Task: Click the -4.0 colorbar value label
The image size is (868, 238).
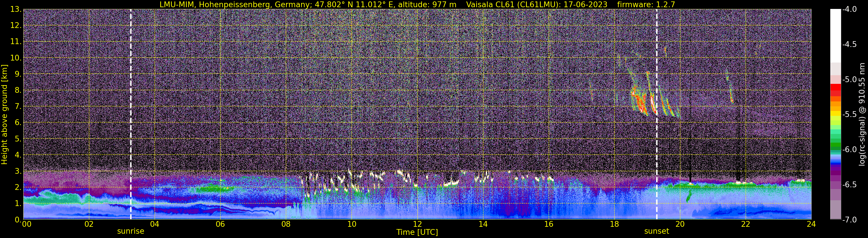Action: (849, 9)
